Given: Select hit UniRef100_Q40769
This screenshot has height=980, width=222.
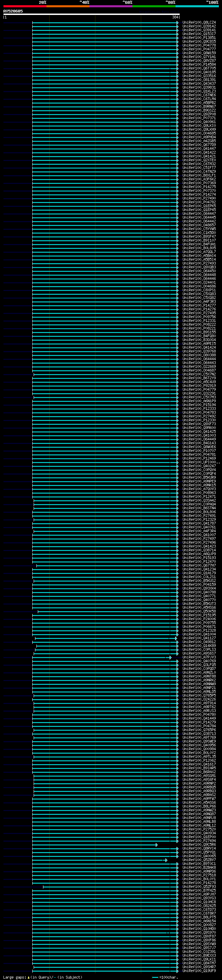Looking at the screenshot, I should [x=199, y=661].
